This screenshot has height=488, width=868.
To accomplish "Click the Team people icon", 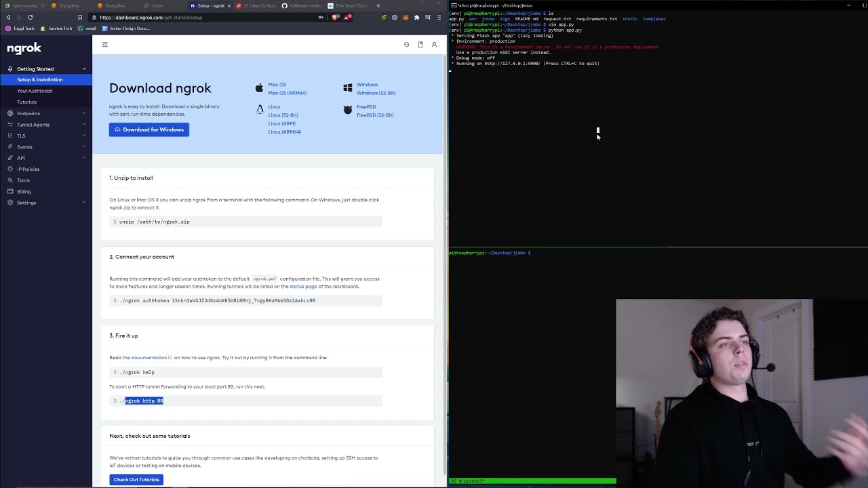I will tap(10, 180).
